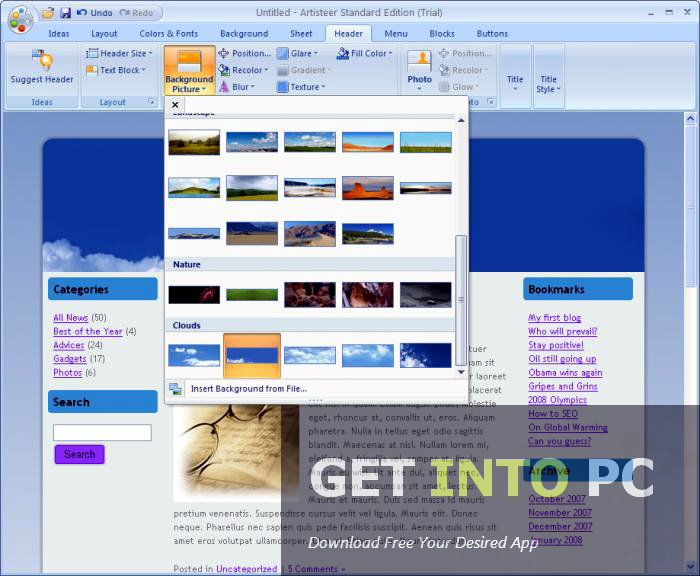Click main preview scrollbar up arrow

pos(690,118)
